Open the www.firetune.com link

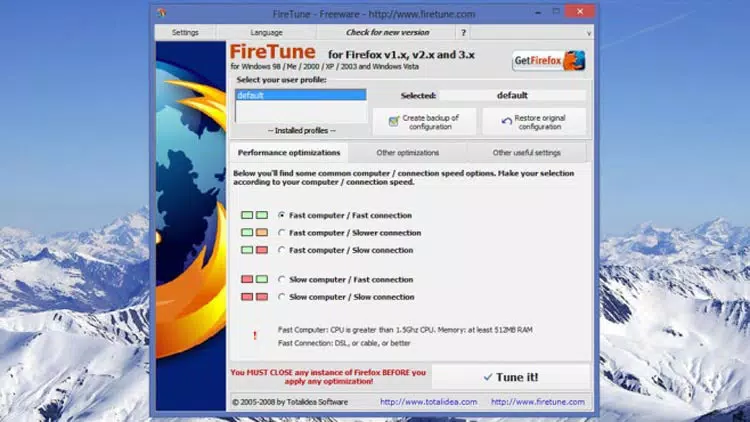click(x=538, y=402)
